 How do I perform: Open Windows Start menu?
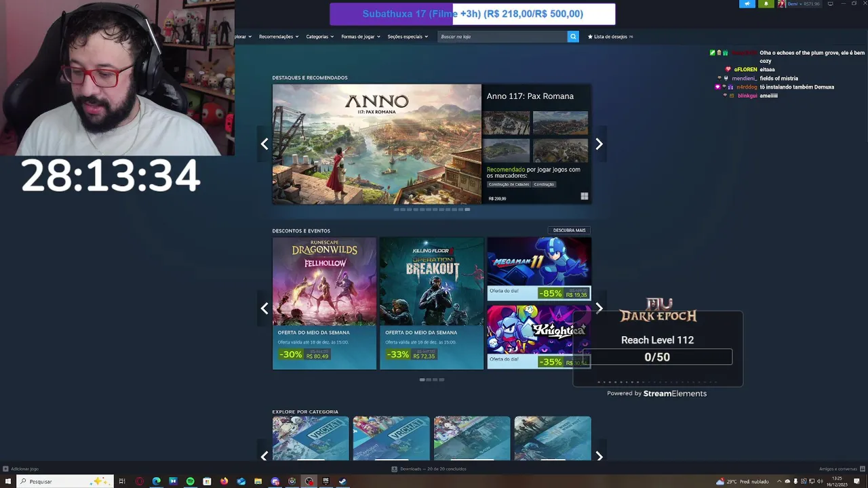(7, 481)
